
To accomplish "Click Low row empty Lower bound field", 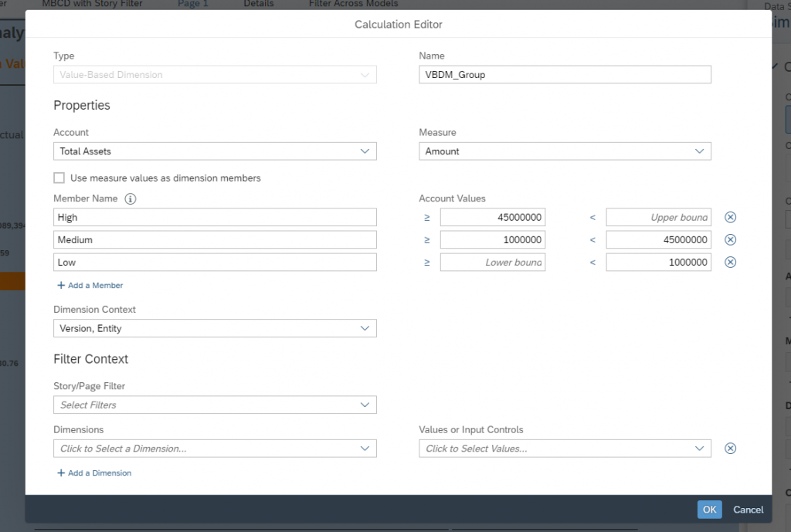I will tap(493, 263).
